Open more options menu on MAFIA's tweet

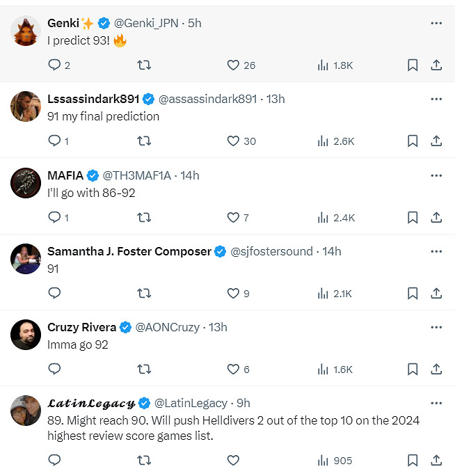(436, 175)
